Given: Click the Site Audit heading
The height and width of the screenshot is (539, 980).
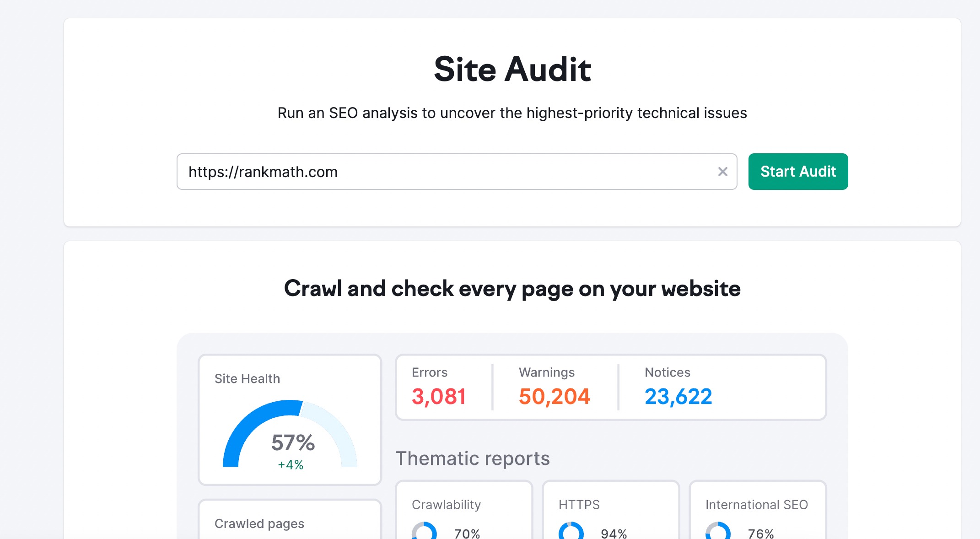Looking at the screenshot, I should (x=512, y=69).
